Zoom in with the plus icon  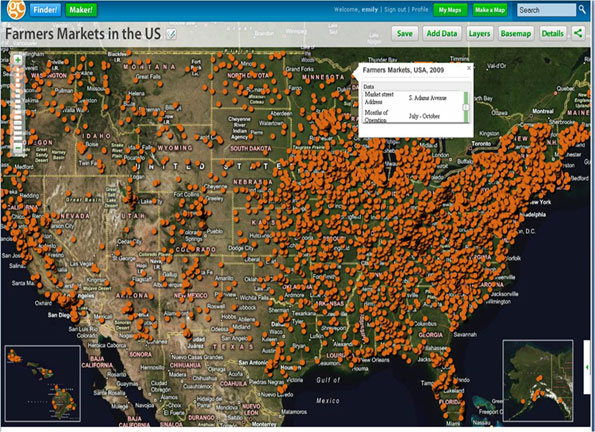[x=18, y=60]
